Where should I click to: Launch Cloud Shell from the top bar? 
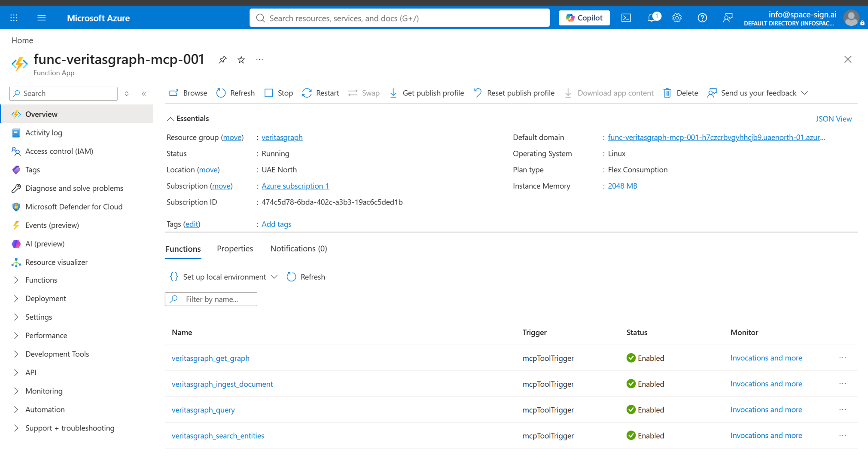[626, 18]
